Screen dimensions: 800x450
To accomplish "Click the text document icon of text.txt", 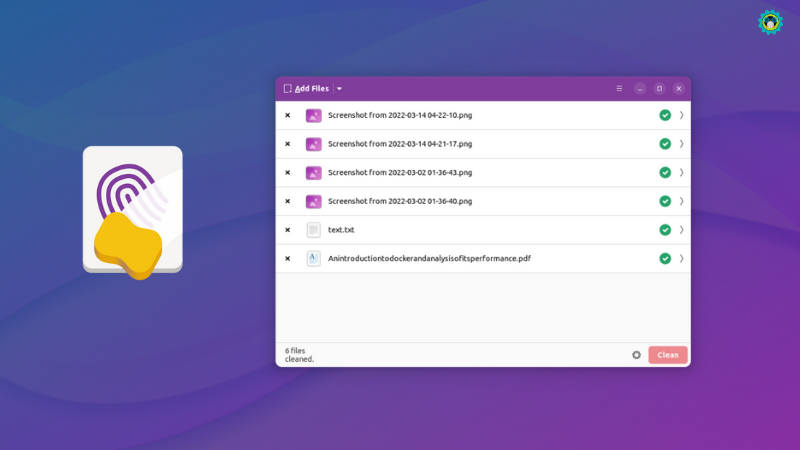I will click(313, 230).
